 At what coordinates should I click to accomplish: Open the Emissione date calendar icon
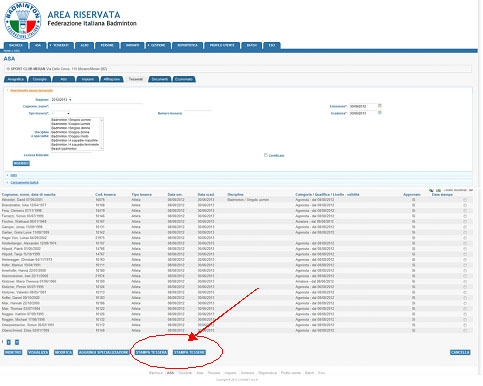380,106
